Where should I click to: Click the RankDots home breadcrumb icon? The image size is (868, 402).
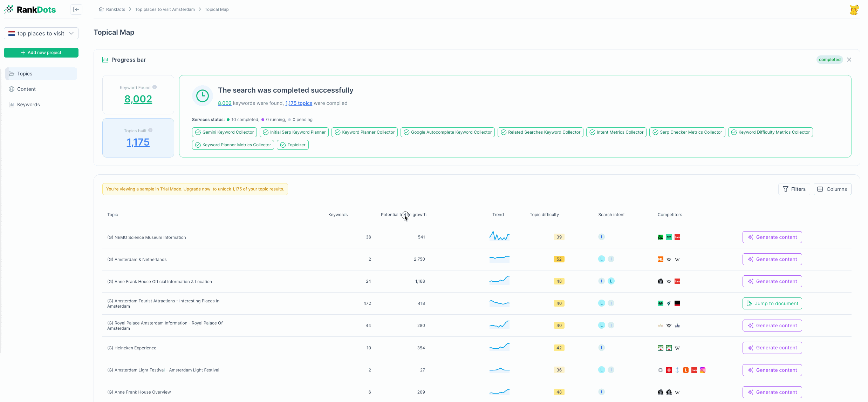[101, 9]
